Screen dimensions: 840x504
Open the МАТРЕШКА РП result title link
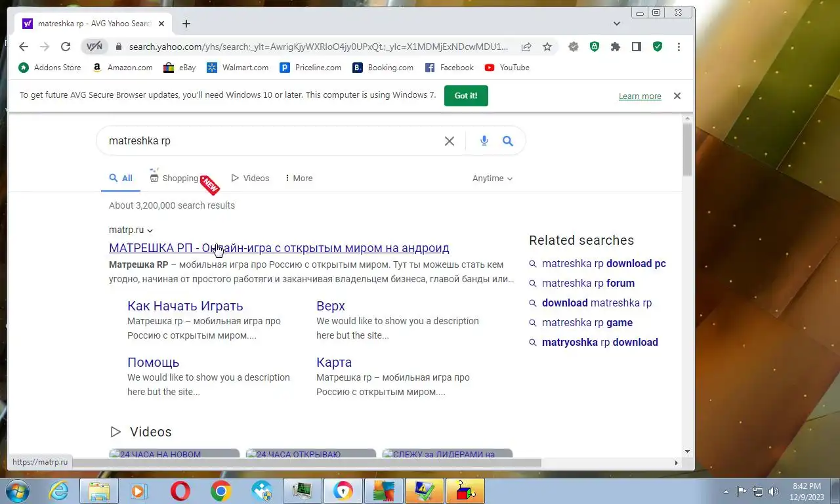(x=279, y=248)
